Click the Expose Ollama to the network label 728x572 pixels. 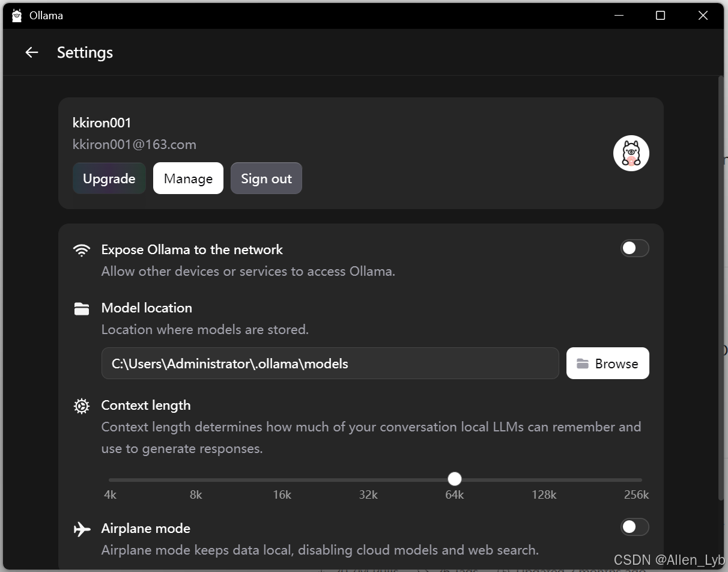click(x=192, y=249)
